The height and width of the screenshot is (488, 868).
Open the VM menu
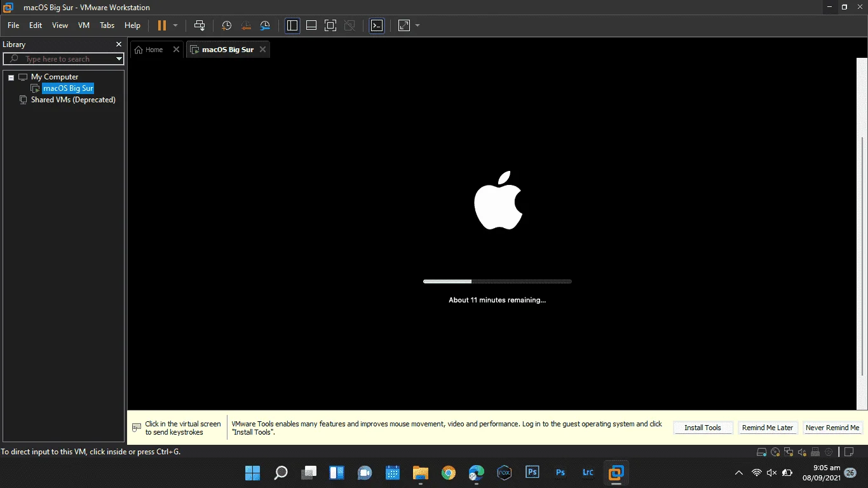(x=84, y=25)
